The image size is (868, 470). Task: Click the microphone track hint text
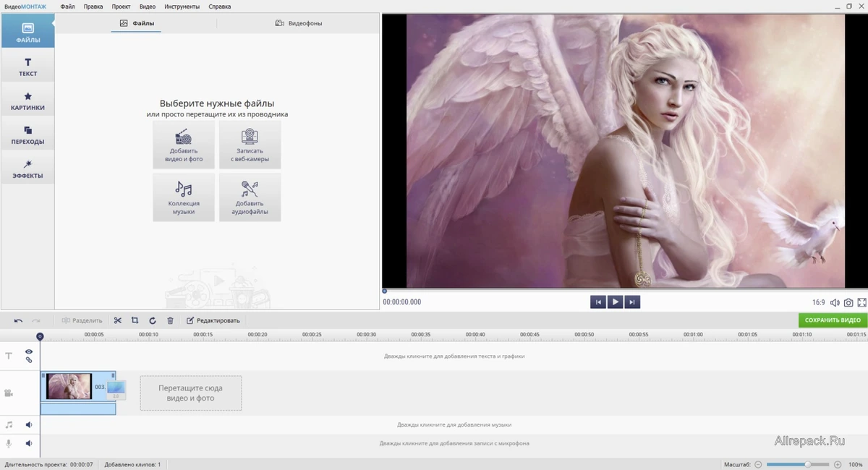pos(454,443)
